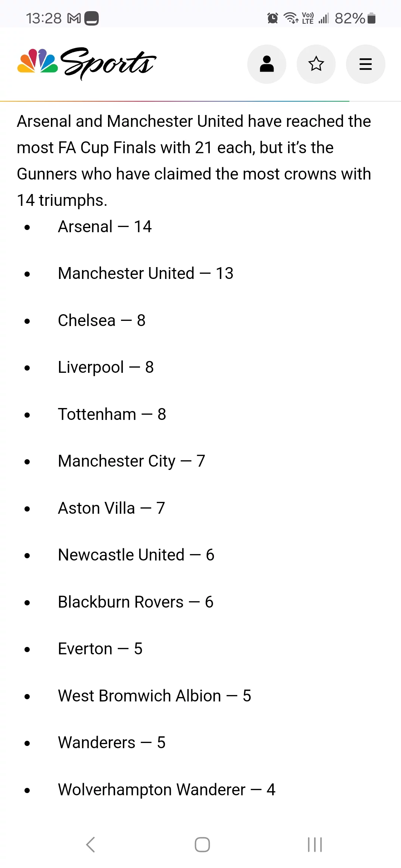Select the Manchester United — 13 entry

coord(146,273)
